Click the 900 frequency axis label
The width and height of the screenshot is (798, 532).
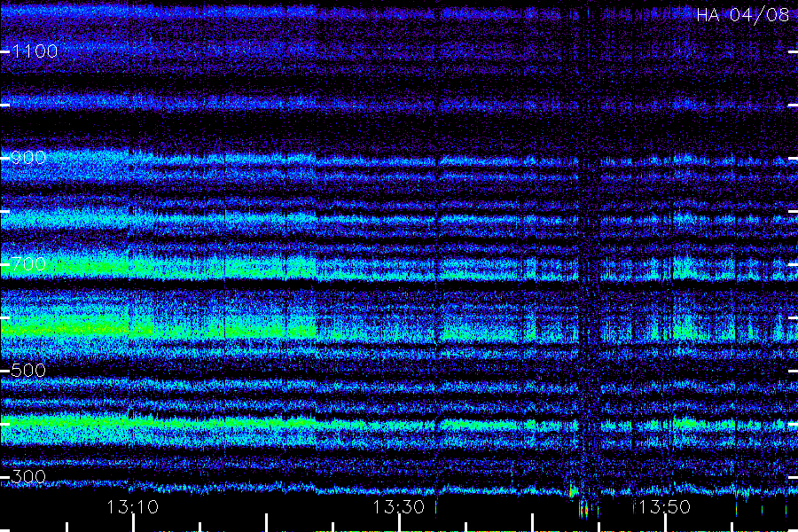(28, 158)
